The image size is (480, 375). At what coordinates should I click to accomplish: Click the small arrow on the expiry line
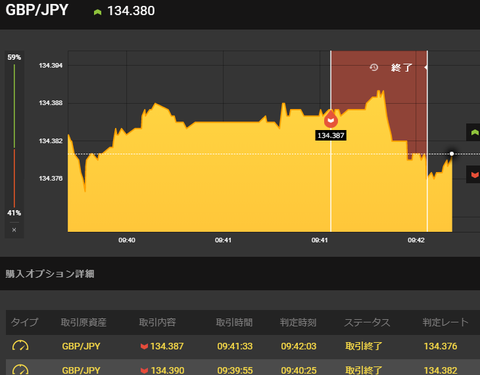[426, 67]
